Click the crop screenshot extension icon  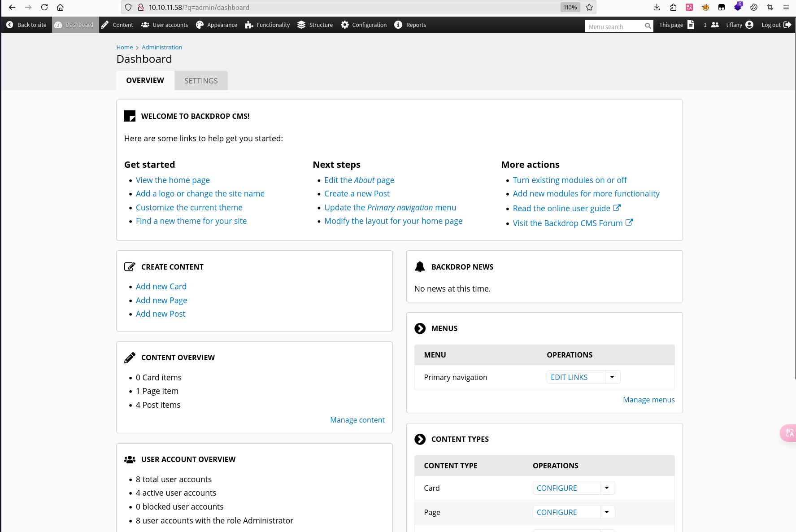click(770, 7)
